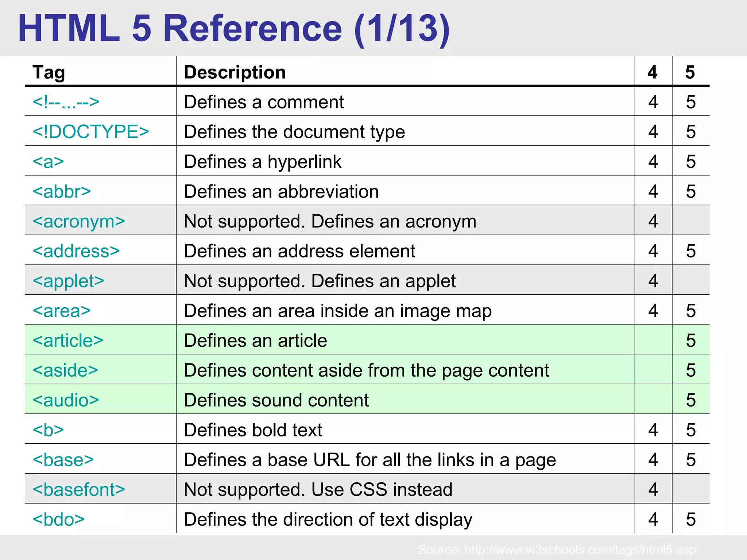Select 'Defines sound content' description
This screenshot has height=560, width=747.
276,400
